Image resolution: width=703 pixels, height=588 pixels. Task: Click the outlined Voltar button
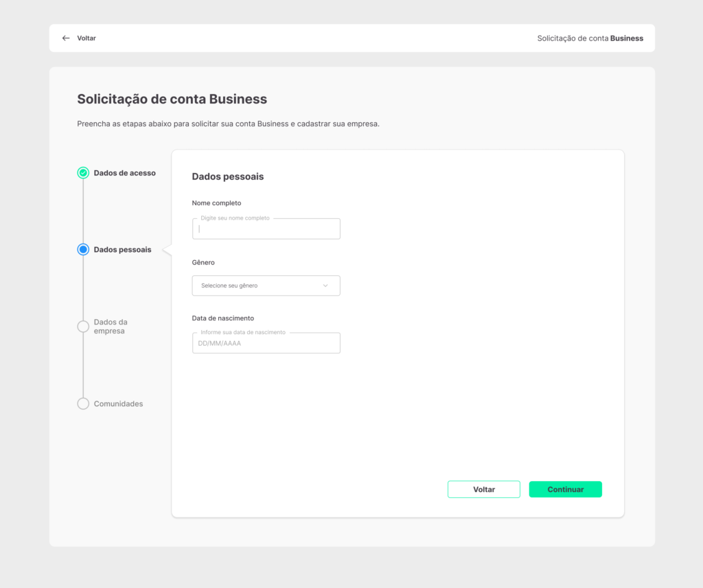[x=484, y=489]
